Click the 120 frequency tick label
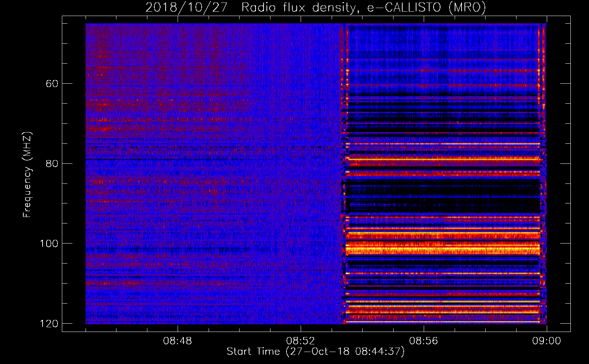 point(49,324)
